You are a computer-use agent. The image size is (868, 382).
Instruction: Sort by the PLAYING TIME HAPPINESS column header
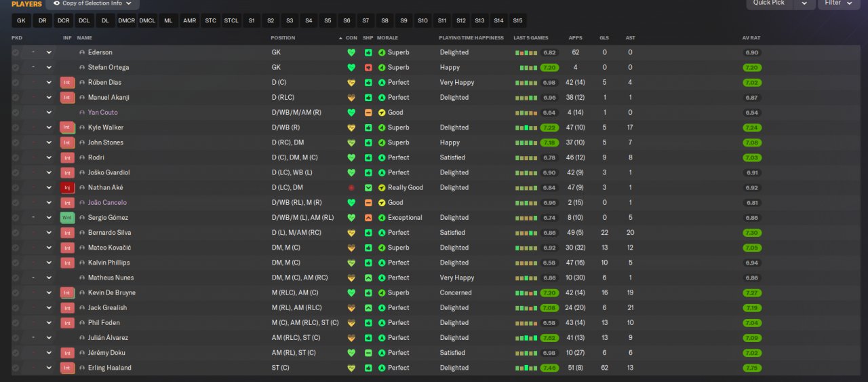(x=471, y=37)
